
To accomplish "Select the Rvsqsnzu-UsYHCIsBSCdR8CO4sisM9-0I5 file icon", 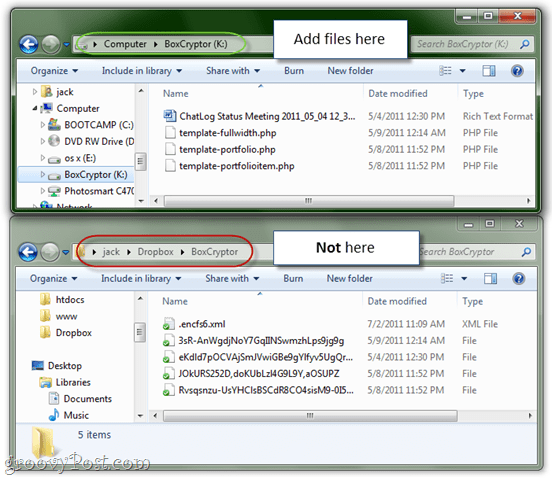I will (x=169, y=390).
